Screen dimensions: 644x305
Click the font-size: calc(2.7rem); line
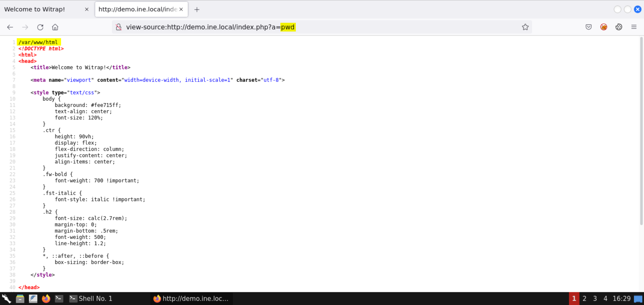(x=91, y=218)
